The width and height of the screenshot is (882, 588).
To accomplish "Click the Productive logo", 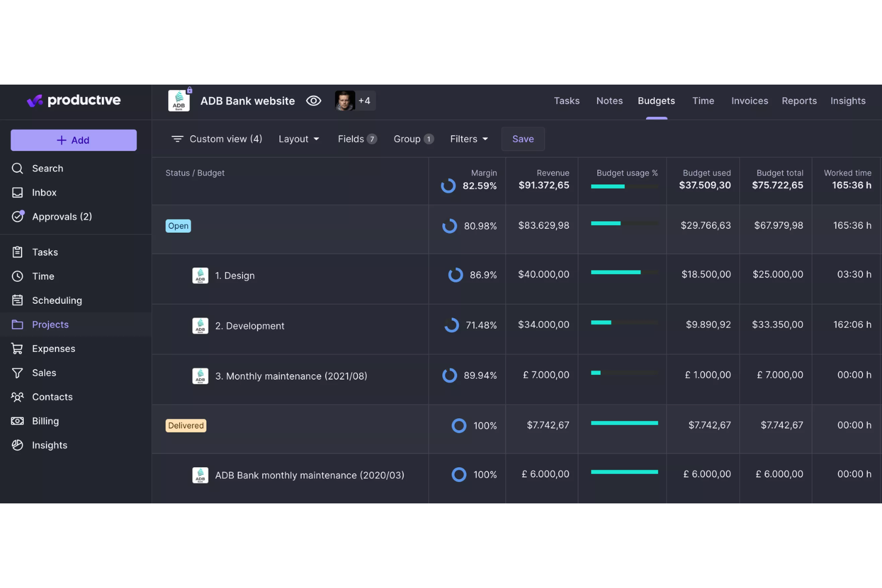I will click(x=74, y=101).
